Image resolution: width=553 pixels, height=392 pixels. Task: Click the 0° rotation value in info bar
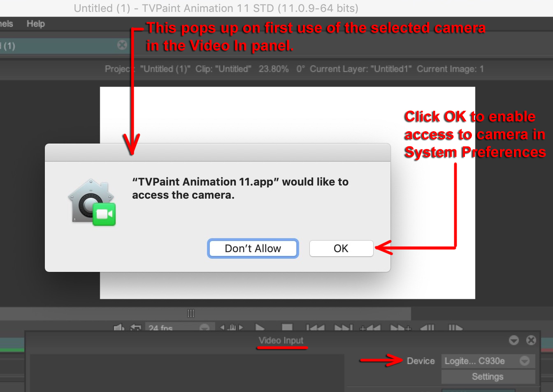click(301, 69)
